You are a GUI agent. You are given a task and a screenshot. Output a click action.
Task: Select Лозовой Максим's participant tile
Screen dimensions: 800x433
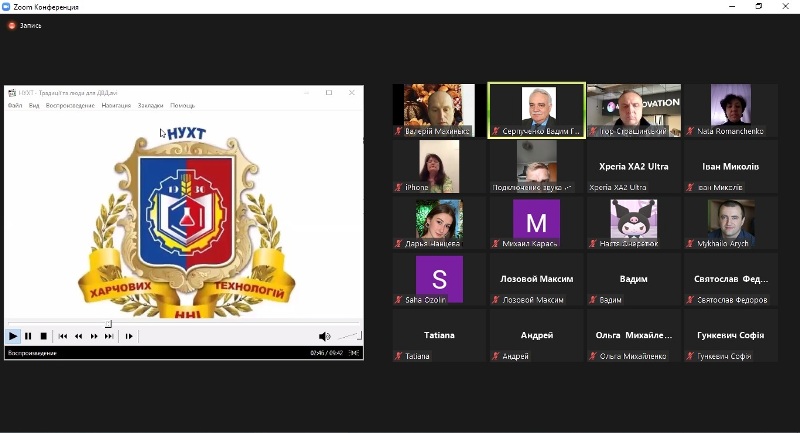click(x=536, y=279)
